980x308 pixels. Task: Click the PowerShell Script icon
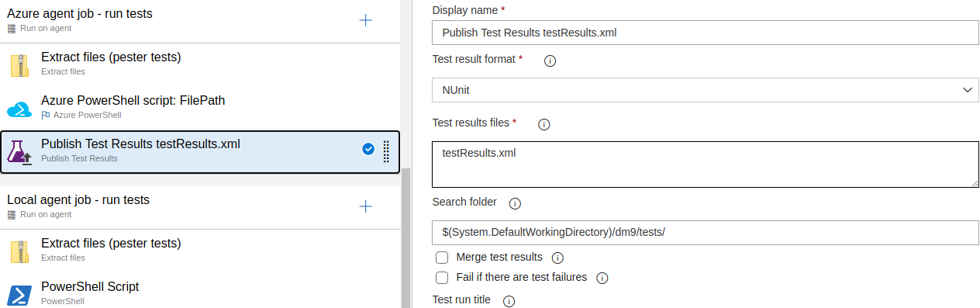[19, 295]
